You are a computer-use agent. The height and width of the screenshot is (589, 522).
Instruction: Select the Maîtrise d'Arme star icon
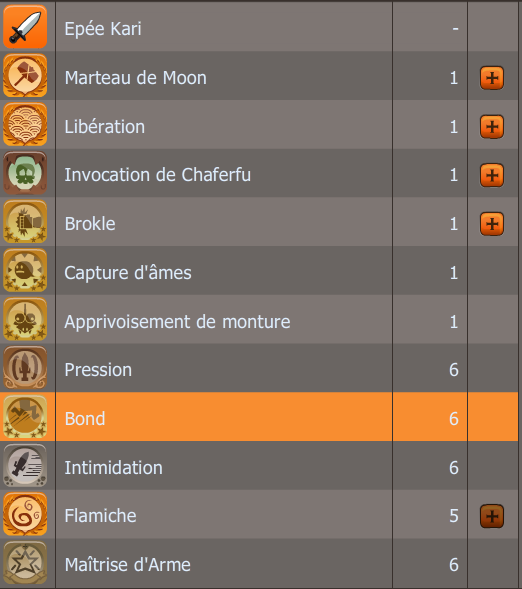[x=25, y=563]
